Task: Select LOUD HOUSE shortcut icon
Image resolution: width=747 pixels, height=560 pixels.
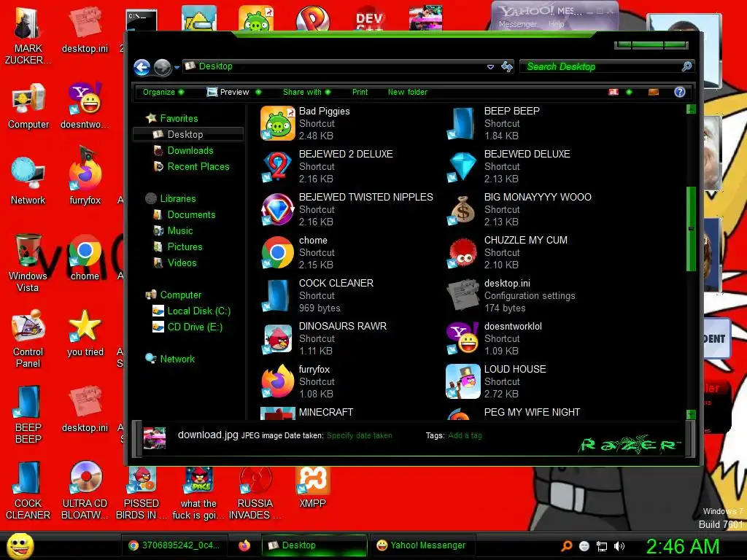Action: [462, 381]
